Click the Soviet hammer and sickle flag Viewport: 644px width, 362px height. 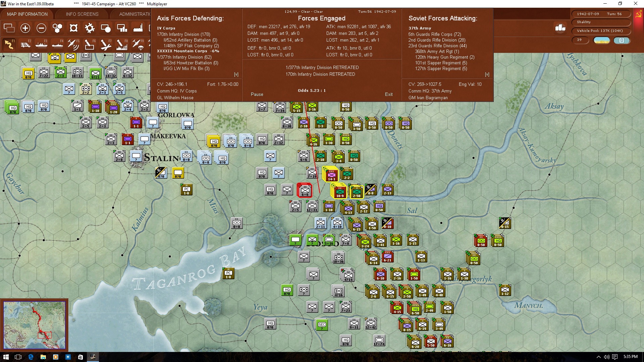[638, 15]
